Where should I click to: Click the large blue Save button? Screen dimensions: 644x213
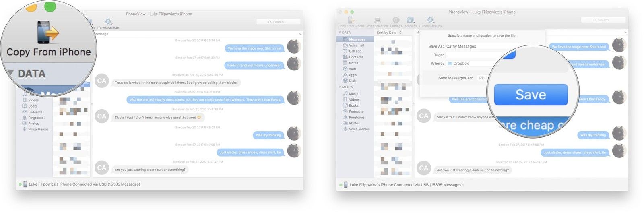(x=530, y=95)
